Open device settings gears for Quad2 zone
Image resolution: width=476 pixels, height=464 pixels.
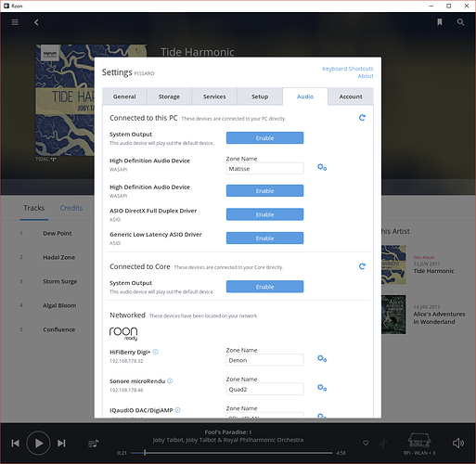click(322, 388)
